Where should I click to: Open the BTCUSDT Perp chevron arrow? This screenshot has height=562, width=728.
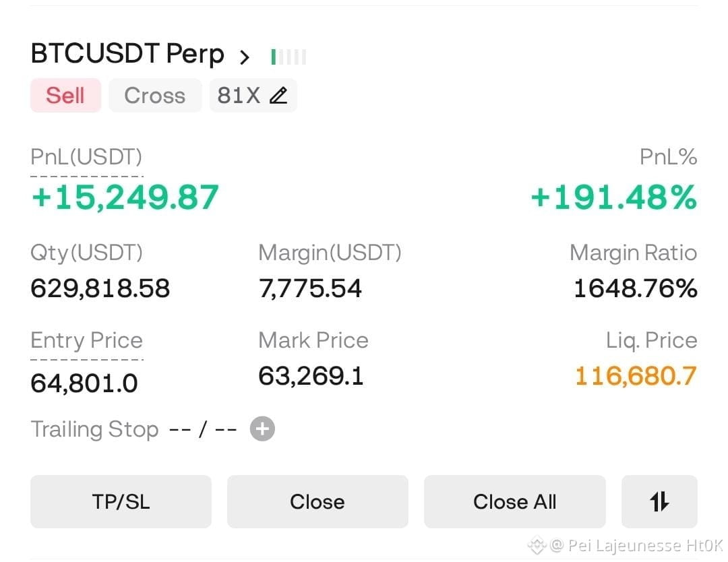point(245,57)
